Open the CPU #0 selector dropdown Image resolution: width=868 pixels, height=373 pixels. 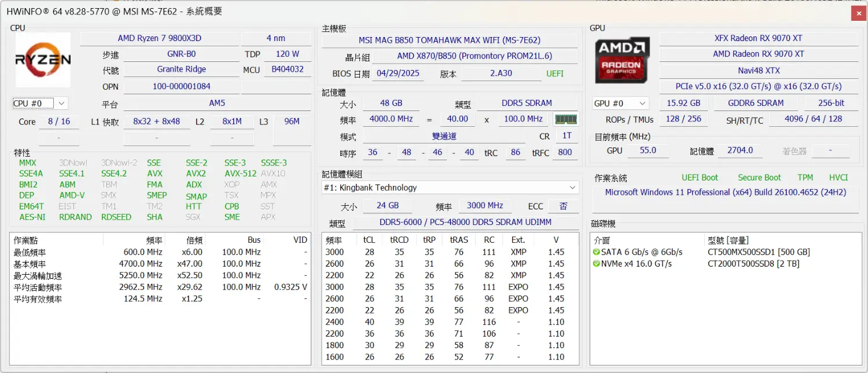pyautogui.click(x=40, y=104)
